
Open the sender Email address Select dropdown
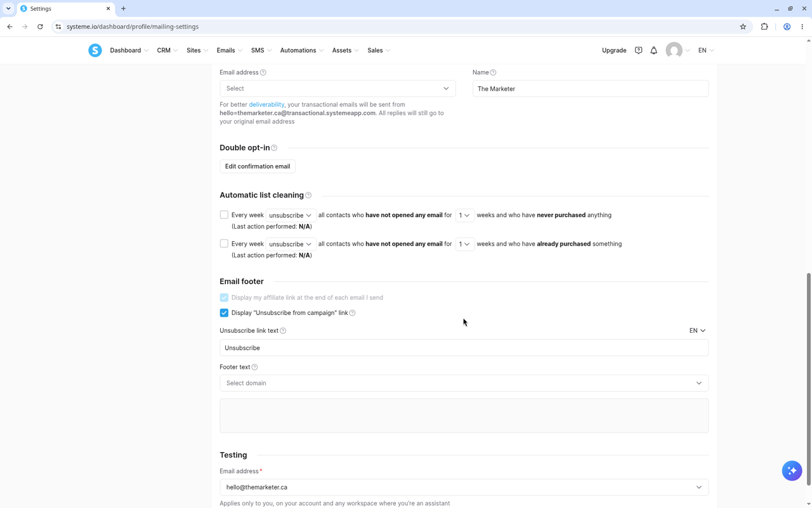(x=337, y=88)
